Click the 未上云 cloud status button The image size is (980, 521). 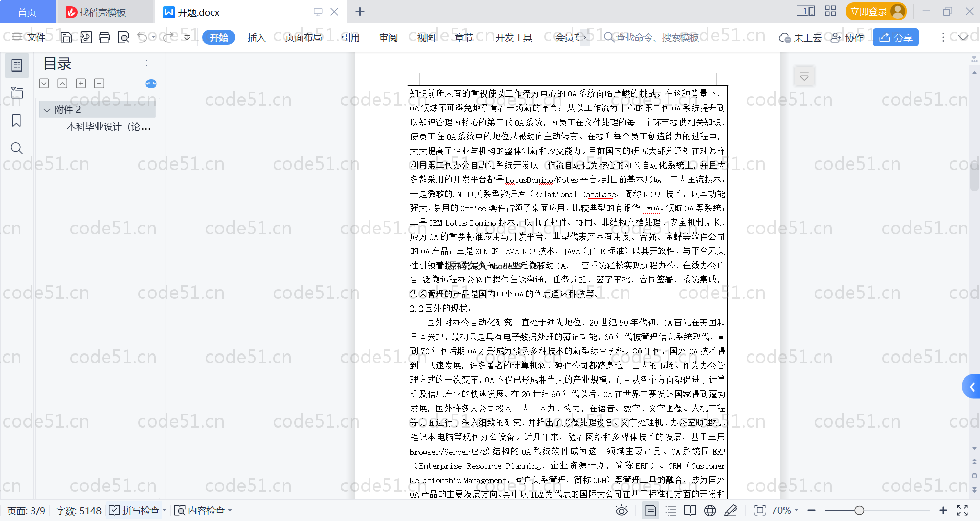[800, 38]
